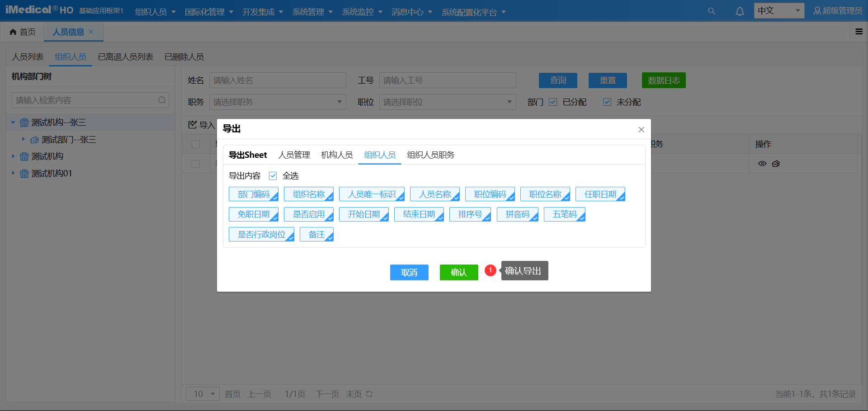
Task: Click the green 确认 button
Action: coord(458,272)
